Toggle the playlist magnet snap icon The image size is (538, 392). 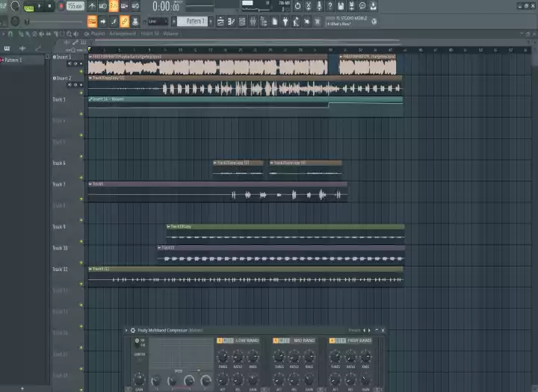(10, 34)
